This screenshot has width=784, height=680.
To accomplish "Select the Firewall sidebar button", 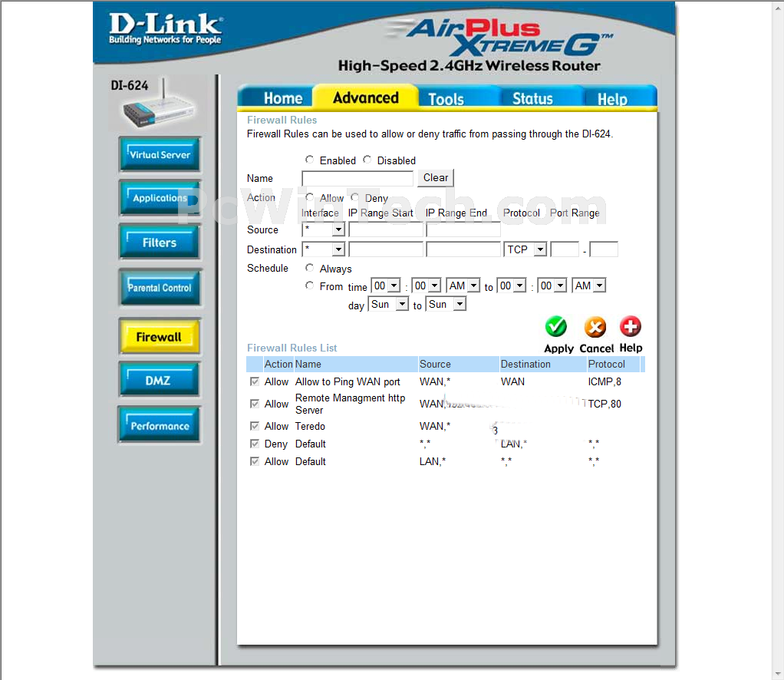I will (160, 336).
